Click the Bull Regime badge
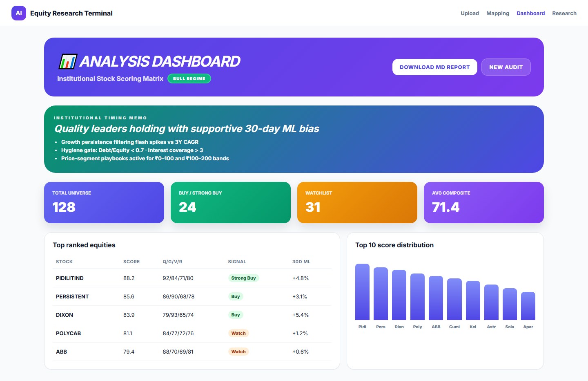This screenshot has width=588, height=381. click(x=189, y=78)
